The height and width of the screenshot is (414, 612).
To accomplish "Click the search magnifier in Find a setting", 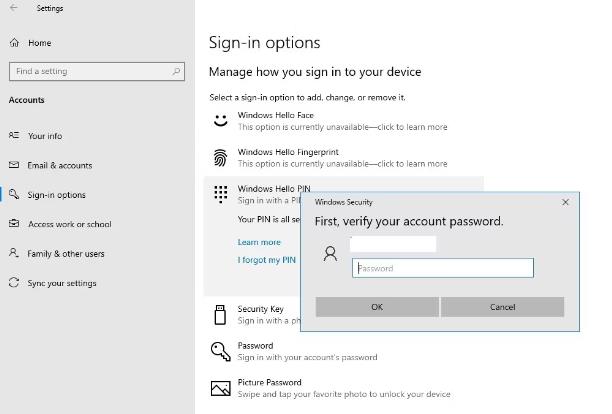I will [x=176, y=71].
